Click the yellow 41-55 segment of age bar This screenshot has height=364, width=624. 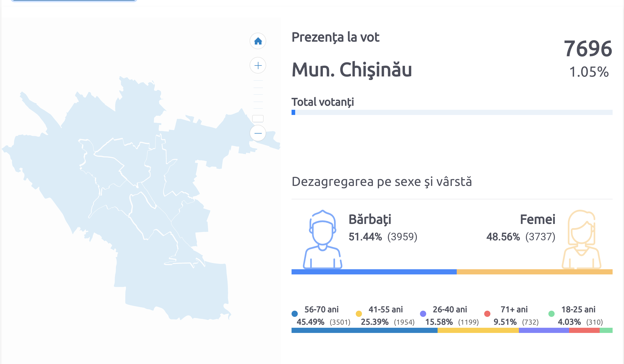tap(478, 330)
